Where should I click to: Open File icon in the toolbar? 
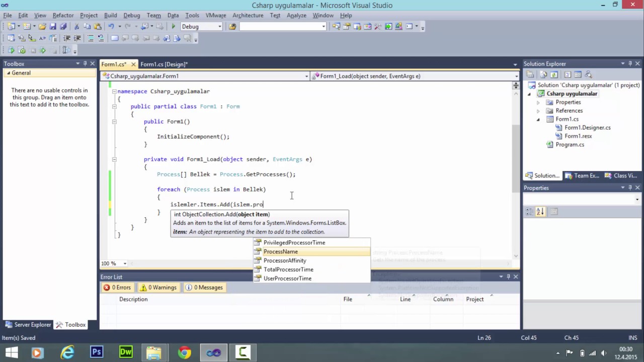point(42,27)
